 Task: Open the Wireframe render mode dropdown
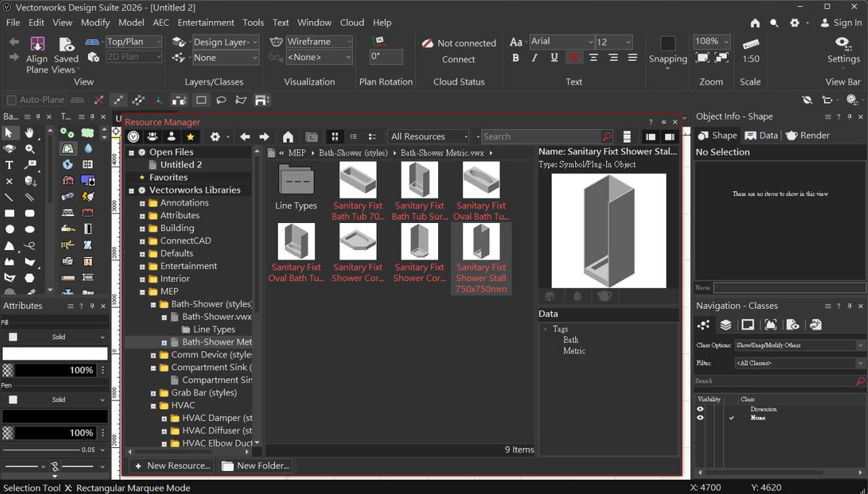pyautogui.click(x=319, y=41)
